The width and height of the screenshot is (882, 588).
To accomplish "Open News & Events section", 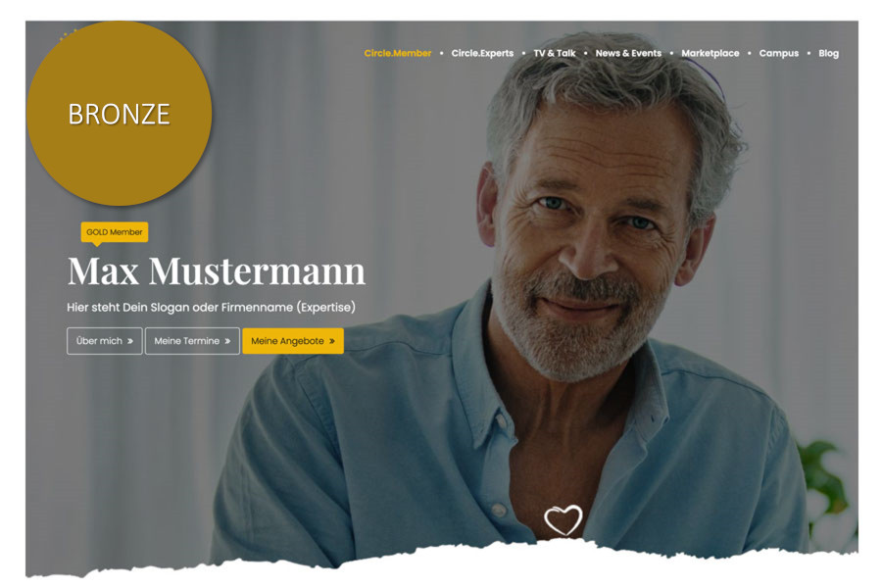I will [628, 53].
